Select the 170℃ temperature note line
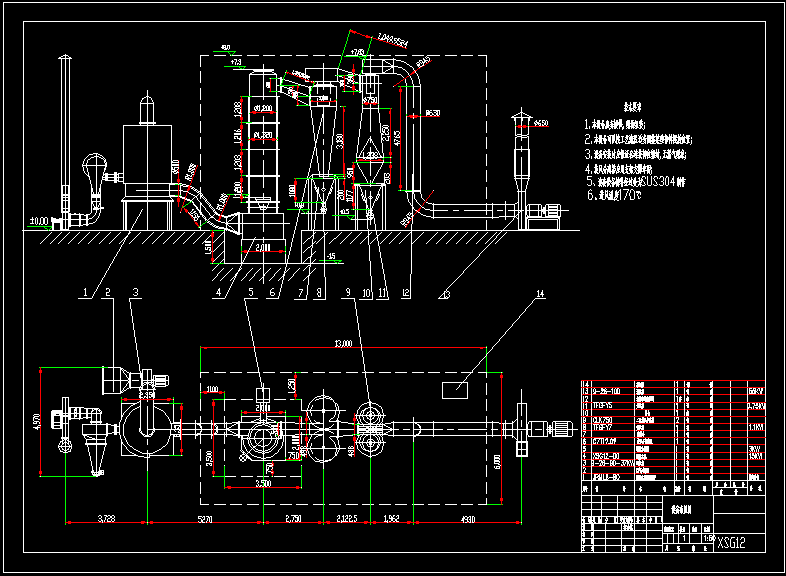Image resolution: width=786 pixels, height=576 pixels. (x=615, y=195)
